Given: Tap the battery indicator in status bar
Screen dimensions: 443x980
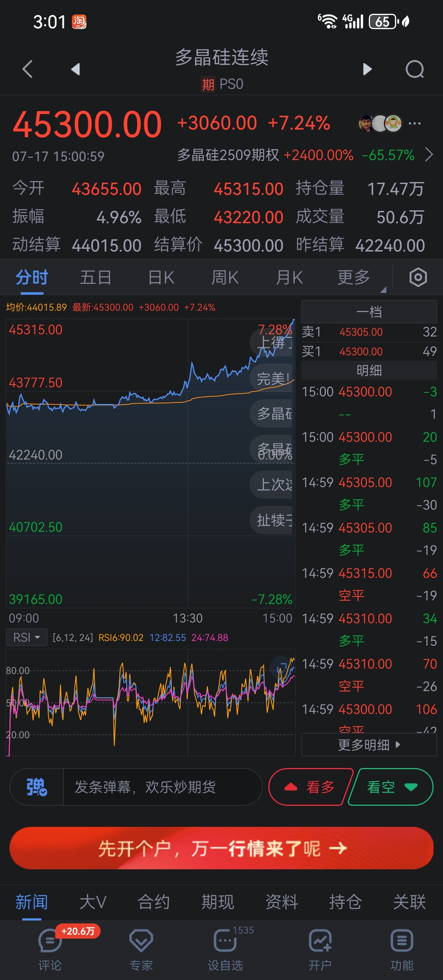Looking at the screenshot, I should coord(383,21).
